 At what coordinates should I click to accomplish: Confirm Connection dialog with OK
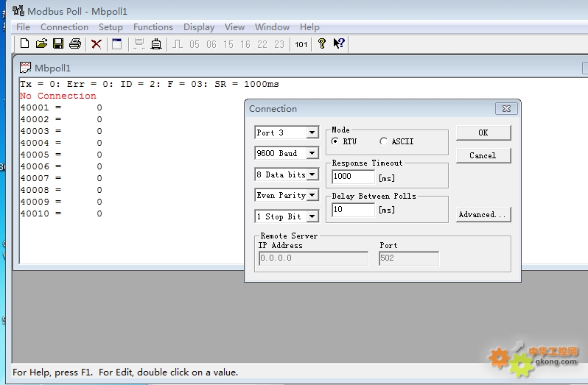[483, 133]
